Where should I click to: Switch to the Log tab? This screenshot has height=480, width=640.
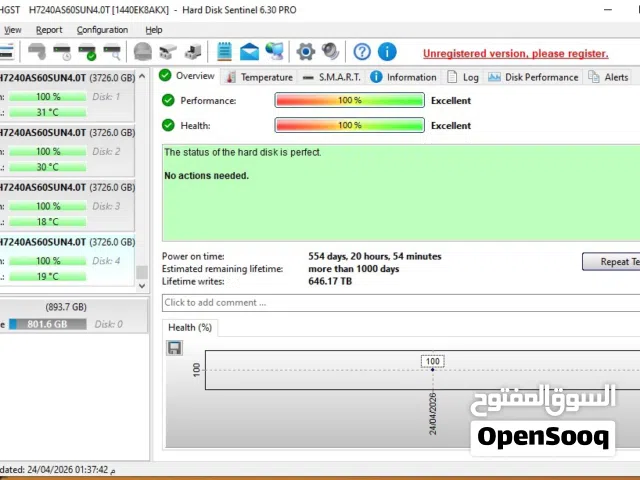click(x=463, y=77)
